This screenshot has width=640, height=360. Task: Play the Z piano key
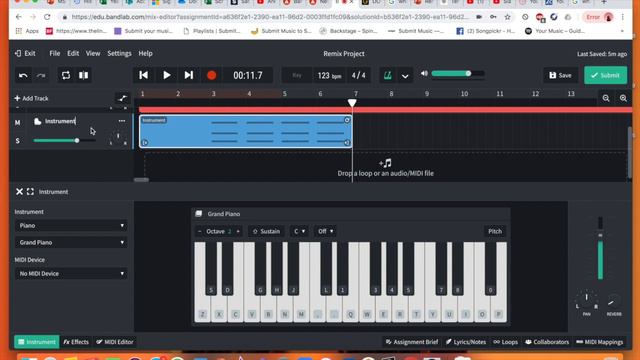click(202, 314)
